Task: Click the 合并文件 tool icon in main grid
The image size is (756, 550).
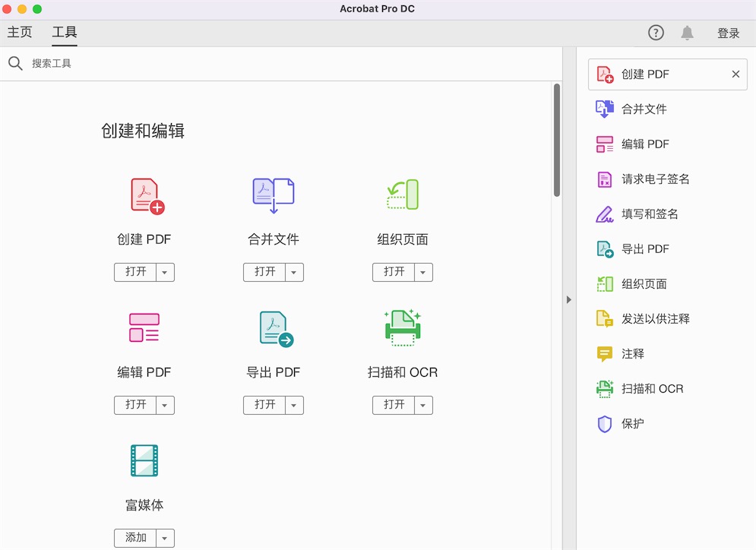Action: 274,196
